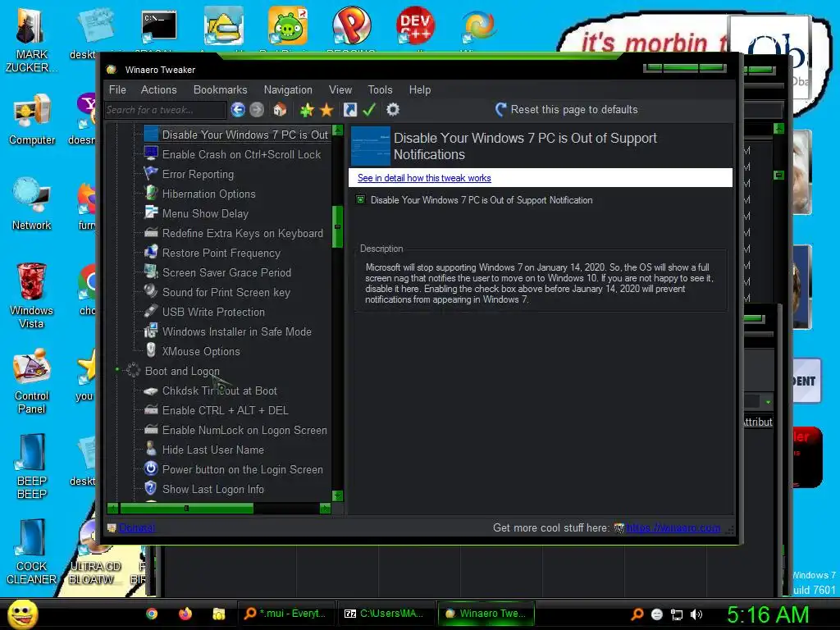Launch the green pig game desktop icon
The image size is (840, 630).
288,25
